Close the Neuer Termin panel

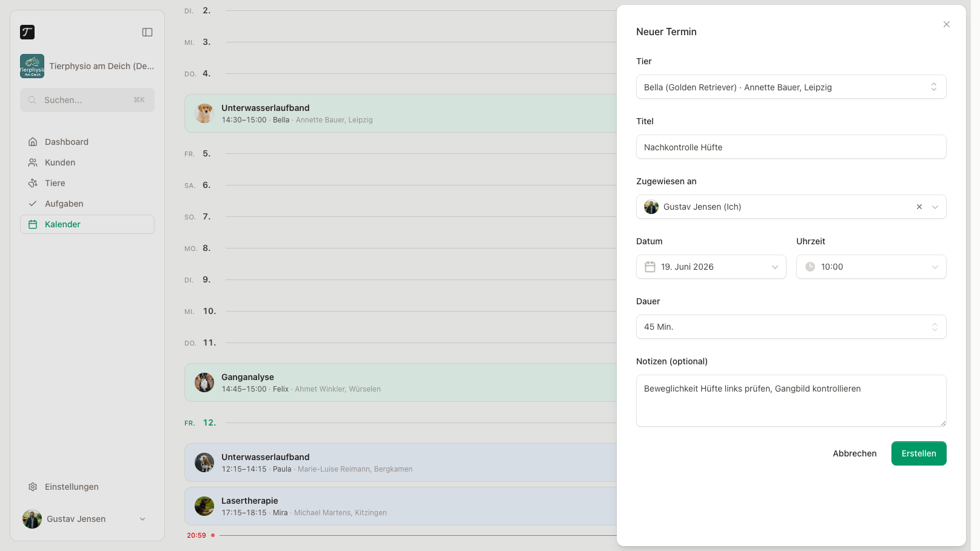coord(947,24)
